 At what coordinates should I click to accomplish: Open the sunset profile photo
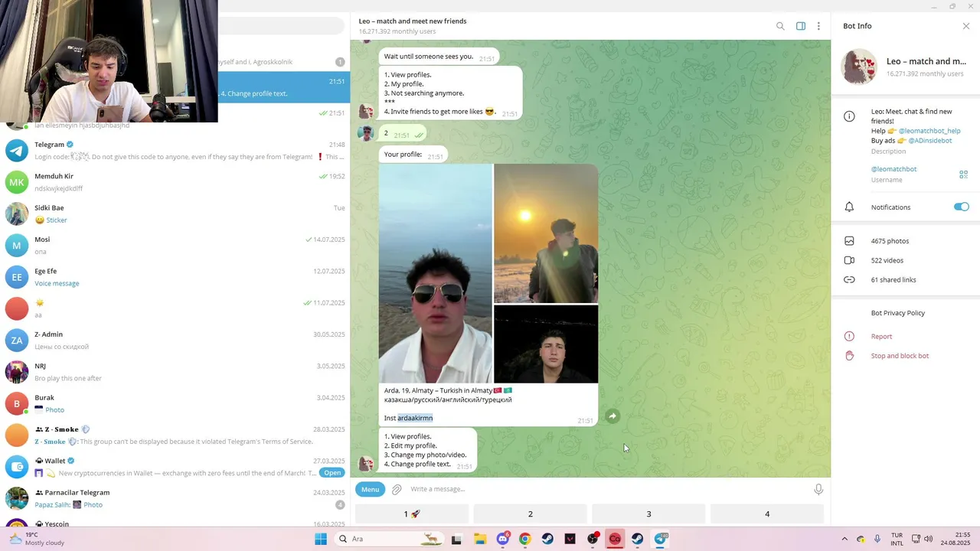tap(546, 233)
